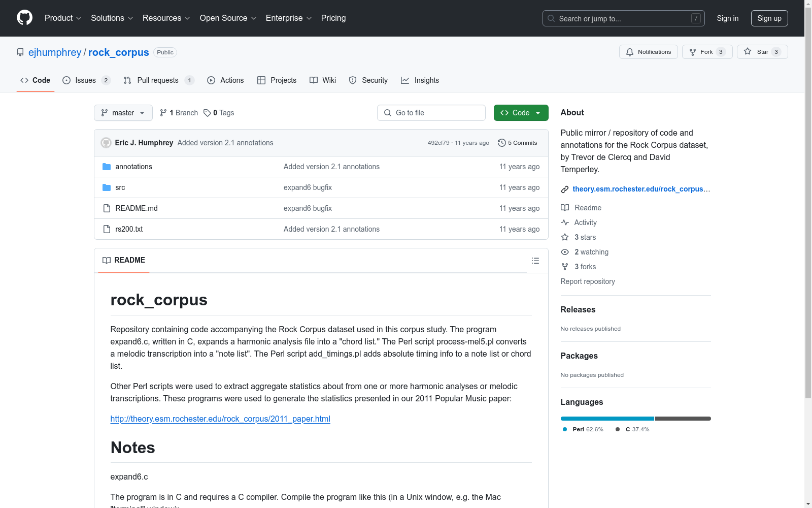Click the search magnifier icon in header
This screenshot has height=508, width=812.
coord(551,18)
